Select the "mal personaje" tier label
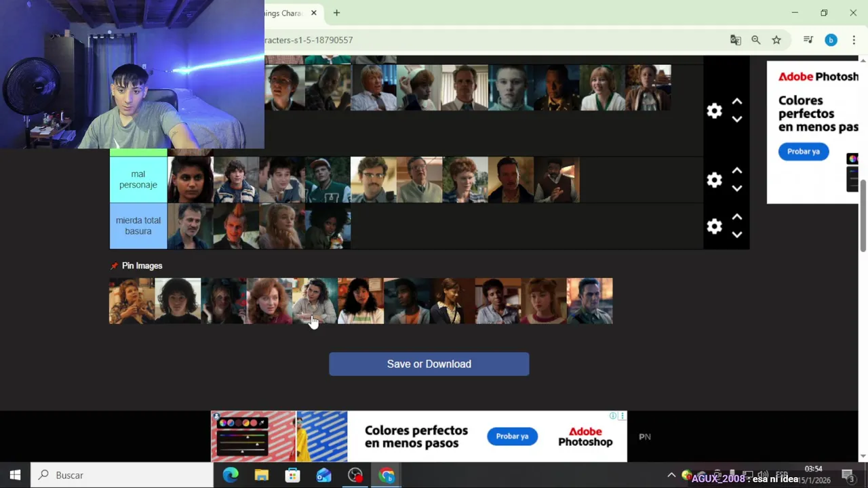Image resolution: width=868 pixels, height=488 pixels. (138, 180)
